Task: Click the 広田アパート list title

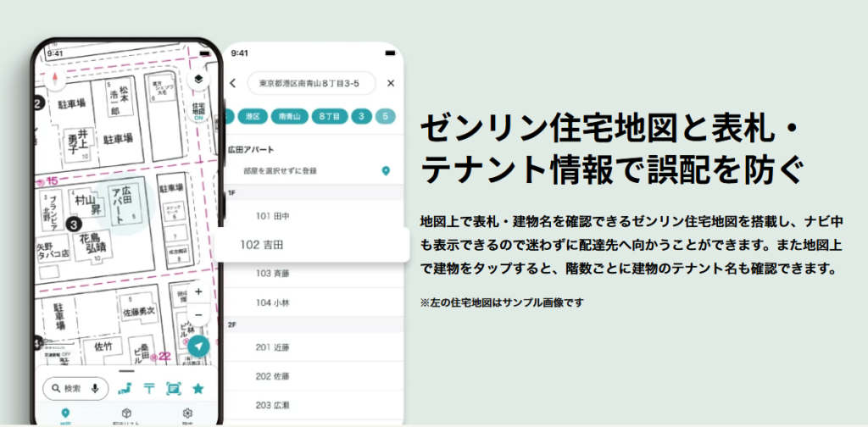Action: click(251, 150)
